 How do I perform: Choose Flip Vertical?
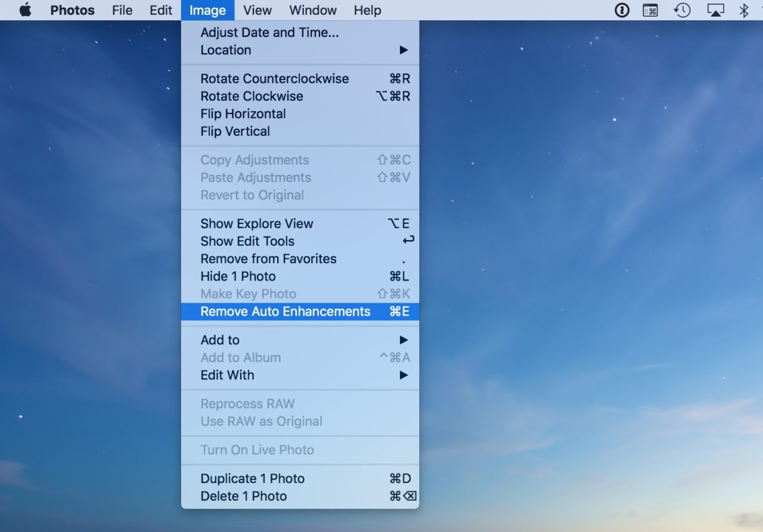[x=300, y=131]
